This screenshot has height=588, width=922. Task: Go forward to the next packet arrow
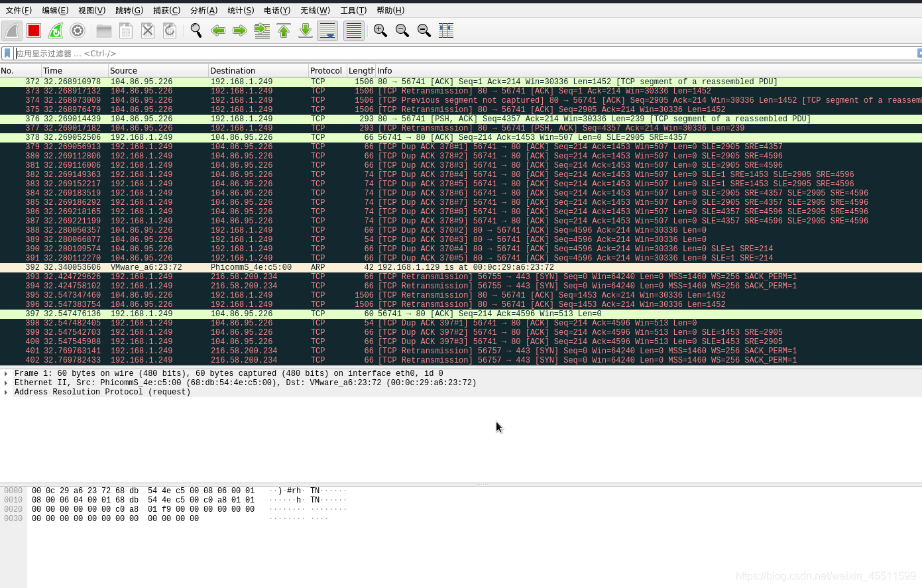[240, 30]
